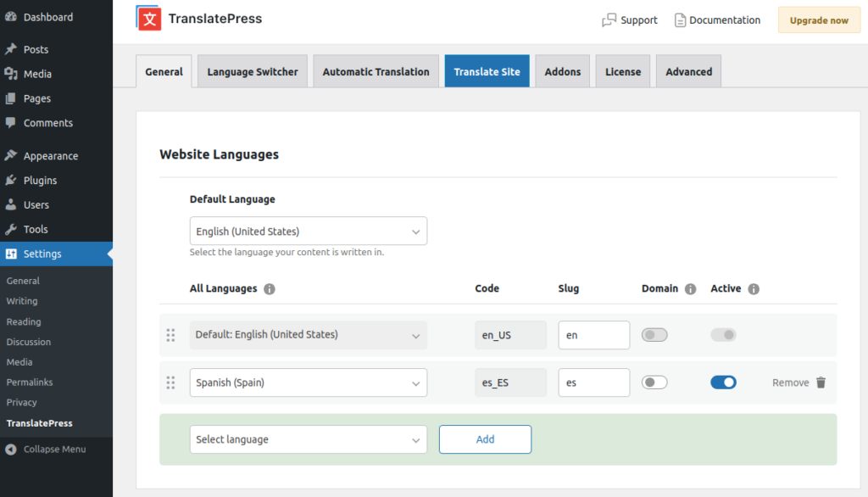Screen dimensions: 868x497
Task: Open the Spanish (Spain) language dropdown
Action: point(308,383)
